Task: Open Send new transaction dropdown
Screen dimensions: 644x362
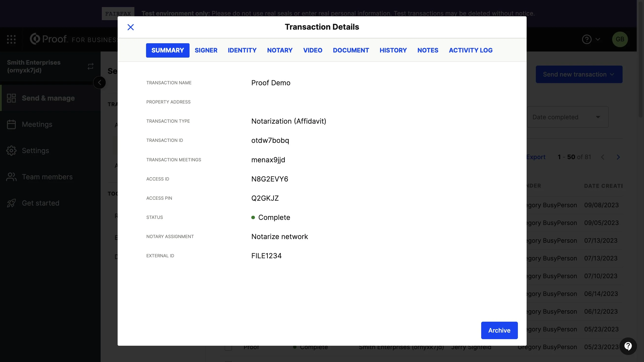Action: point(579,74)
